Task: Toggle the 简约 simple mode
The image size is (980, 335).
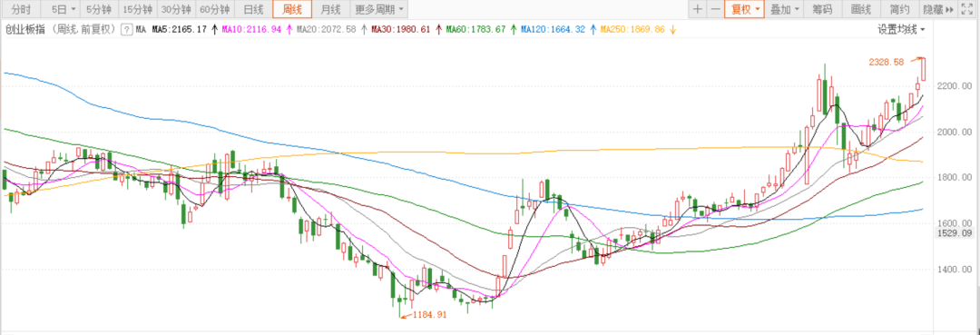Action: click(x=899, y=9)
